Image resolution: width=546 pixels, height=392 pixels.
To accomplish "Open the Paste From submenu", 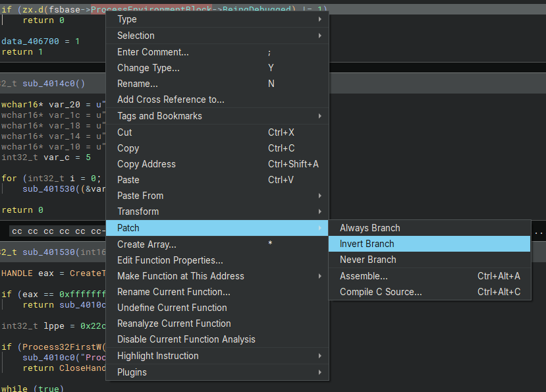I will tap(217, 196).
